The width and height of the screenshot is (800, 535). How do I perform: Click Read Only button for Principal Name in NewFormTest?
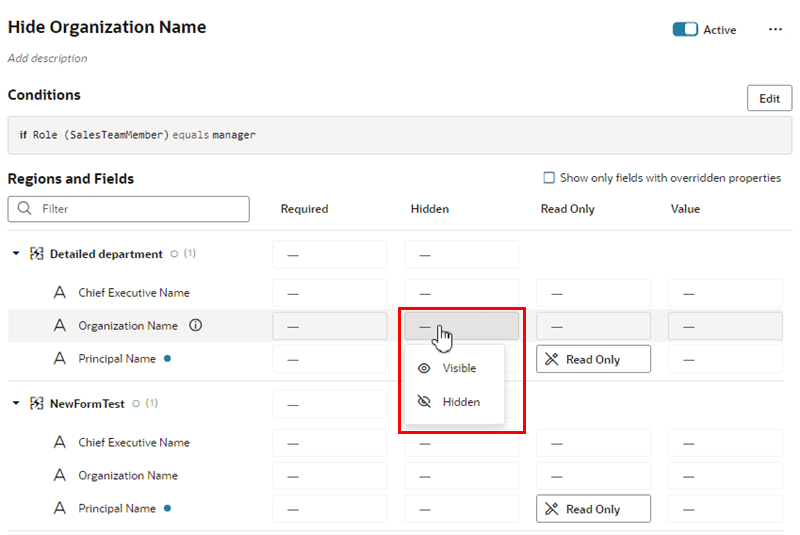tap(593, 509)
